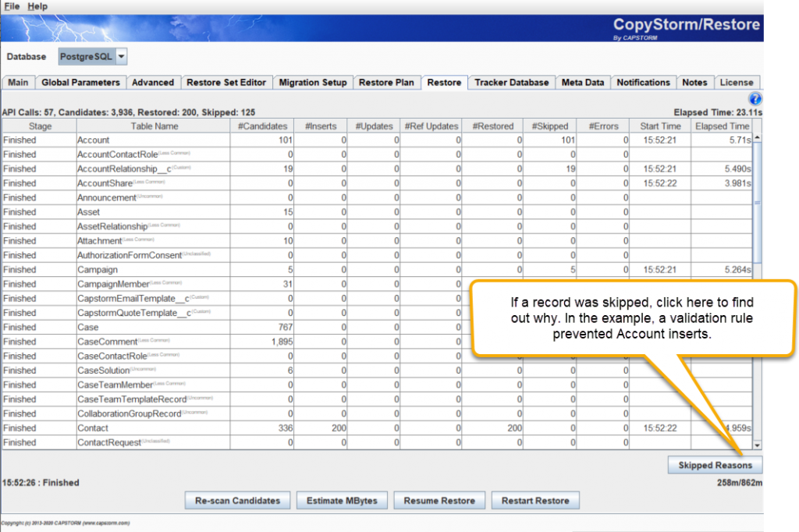Open the Meta Data tab
Image resolution: width=799 pixels, height=532 pixels.
point(582,83)
